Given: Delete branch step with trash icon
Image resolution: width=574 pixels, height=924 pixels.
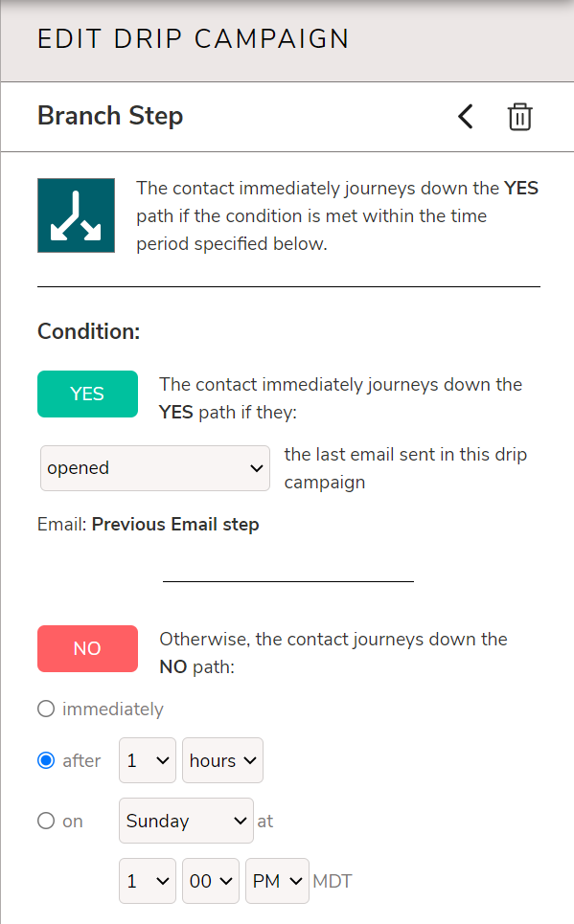Looking at the screenshot, I should point(519,116).
